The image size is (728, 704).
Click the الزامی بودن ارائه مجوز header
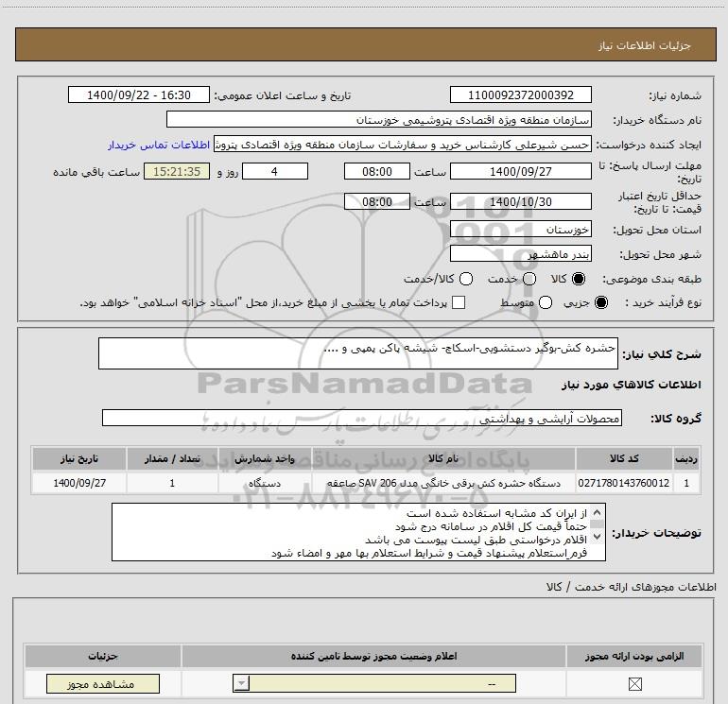click(x=634, y=656)
